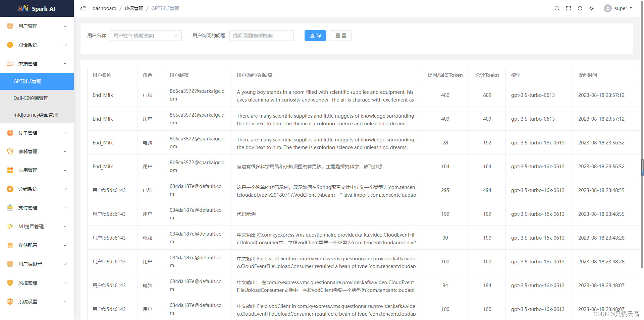Click the 用户端设置 sidebar icon
The image size is (644, 320).
(x=10, y=264)
